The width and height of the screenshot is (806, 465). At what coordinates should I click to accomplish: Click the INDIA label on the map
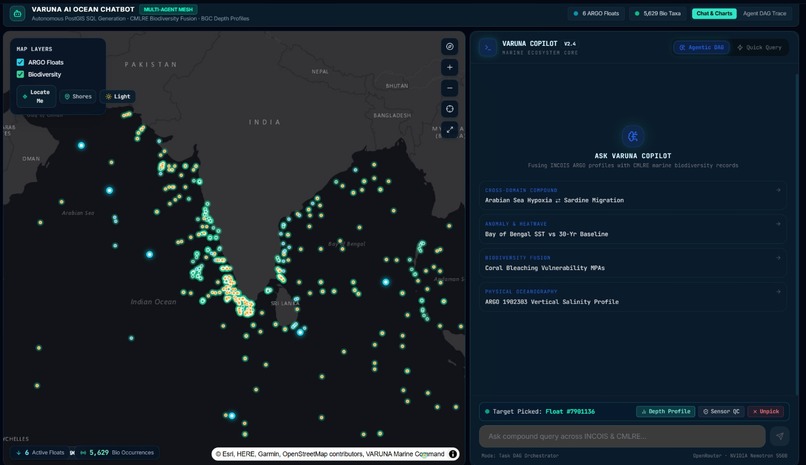[265, 122]
